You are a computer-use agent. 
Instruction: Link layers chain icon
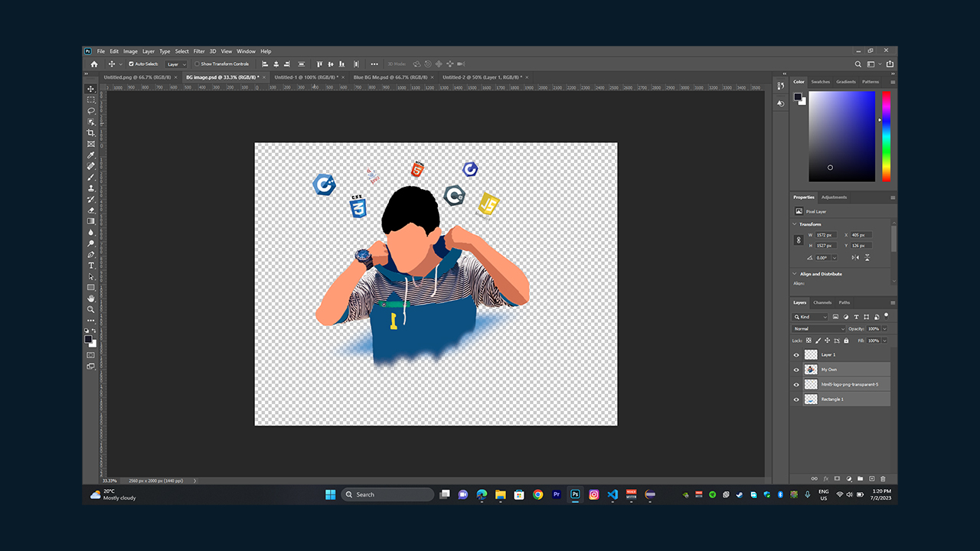click(x=814, y=478)
